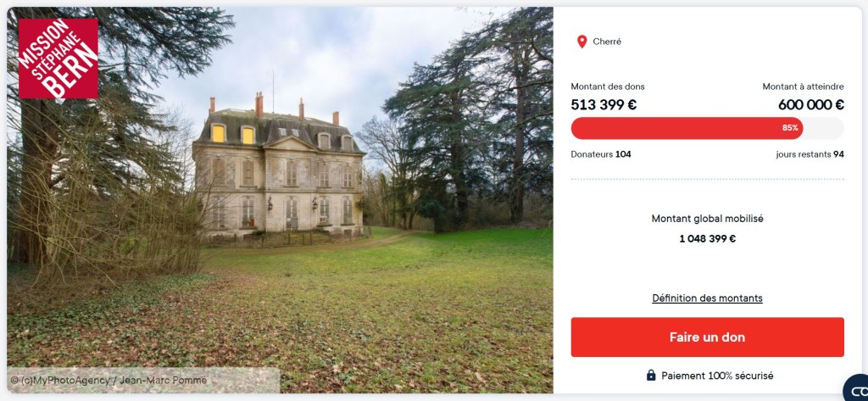Click the 85% label on the progress bar
Image resolution: width=868 pixels, height=401 pixels.
[x=790, y=128]
